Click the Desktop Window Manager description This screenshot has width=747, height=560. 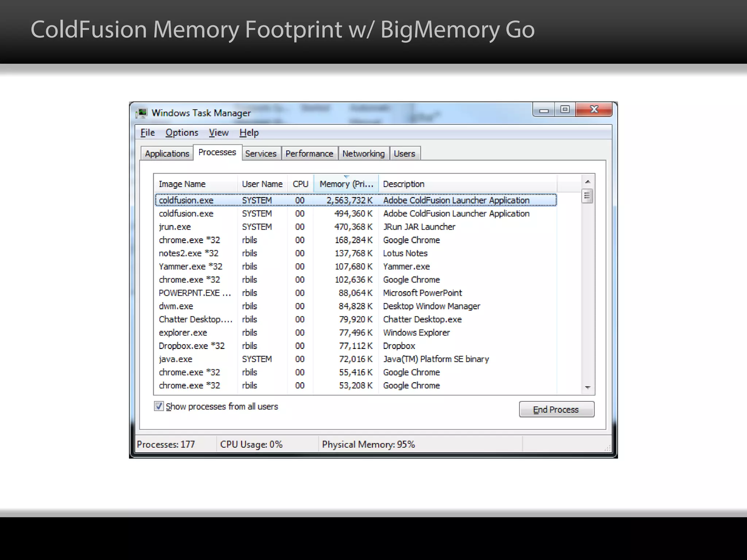click(431, 306)
